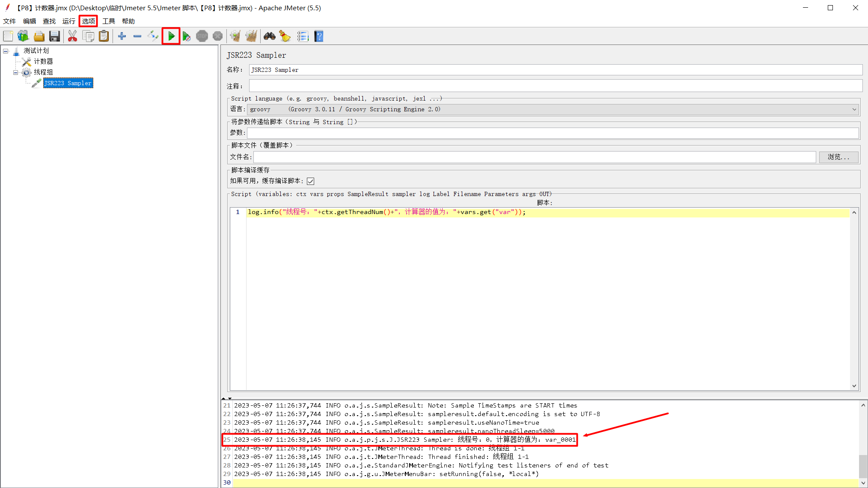Collapse the 测试计划 tree node
The width and height of the screenshot is (868, 488).
[6, 51]
